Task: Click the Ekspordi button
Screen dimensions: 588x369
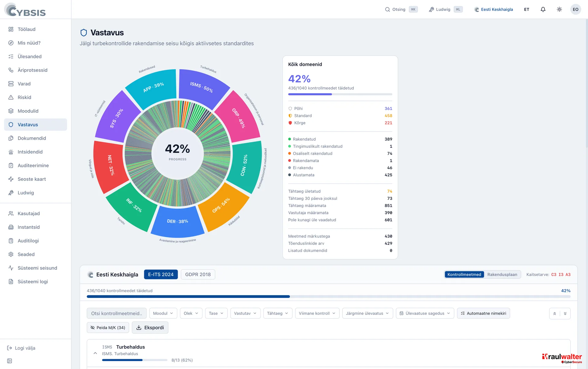Action: [x=150, y=328]
